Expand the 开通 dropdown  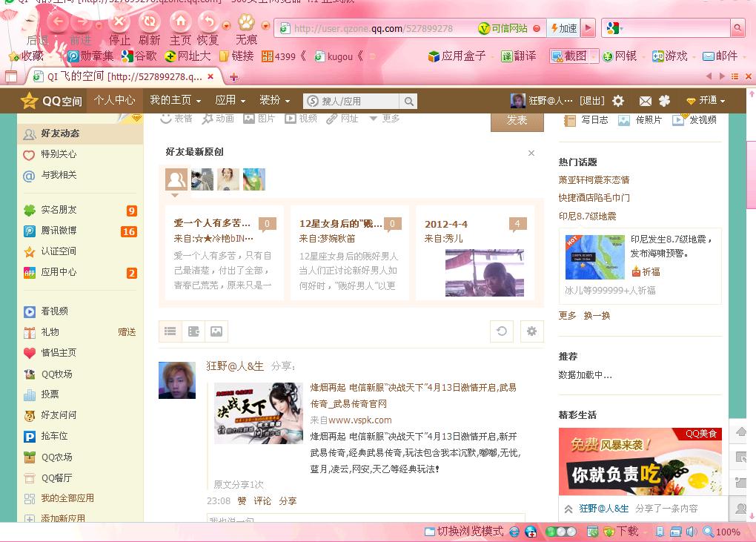tap(706, 100)
